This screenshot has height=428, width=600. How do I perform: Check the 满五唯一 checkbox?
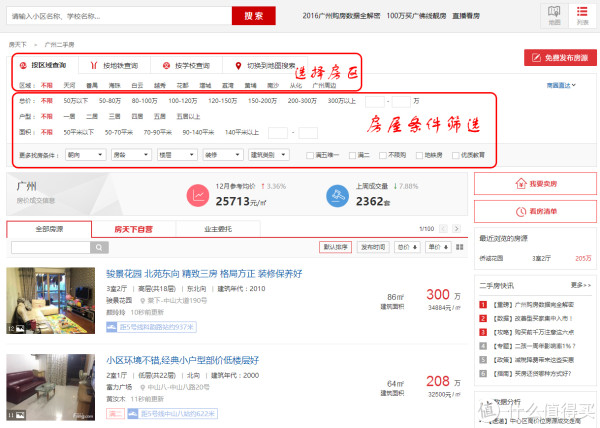click(310, 155)
